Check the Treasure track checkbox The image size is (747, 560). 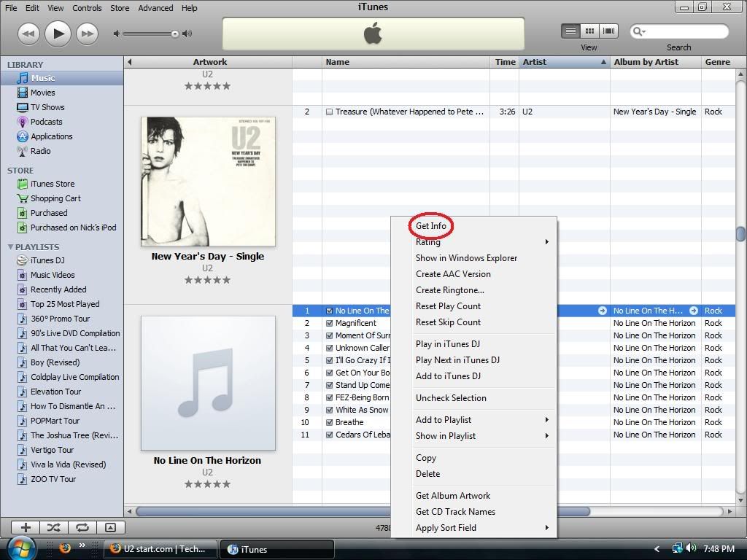pyautogui.click(x=329, y=112)
